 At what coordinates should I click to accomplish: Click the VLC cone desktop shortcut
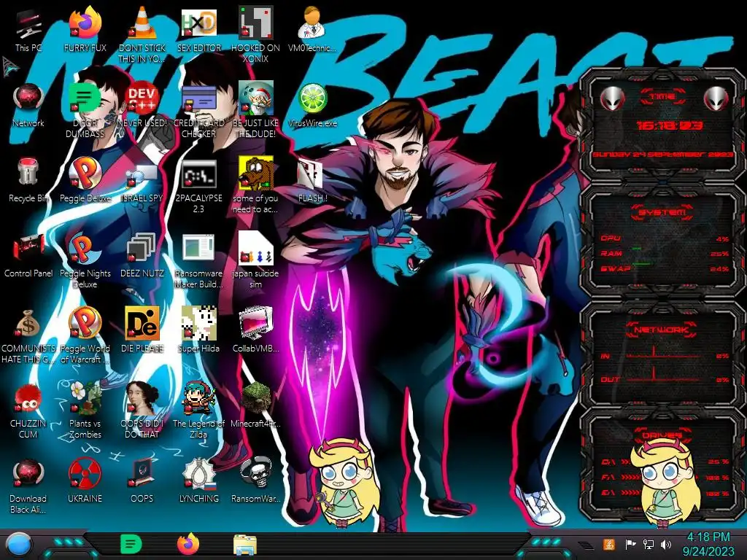tap(142, 23)
